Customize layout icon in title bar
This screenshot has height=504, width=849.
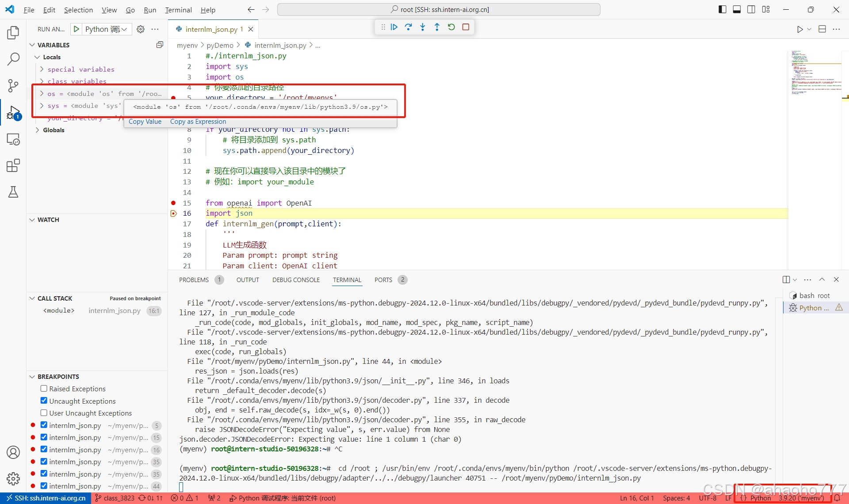tap(766, 9)
